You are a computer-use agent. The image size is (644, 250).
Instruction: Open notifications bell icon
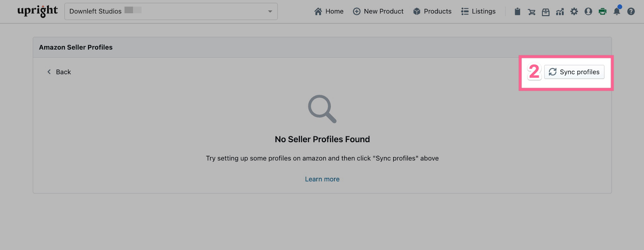click(x=617, y=11)
